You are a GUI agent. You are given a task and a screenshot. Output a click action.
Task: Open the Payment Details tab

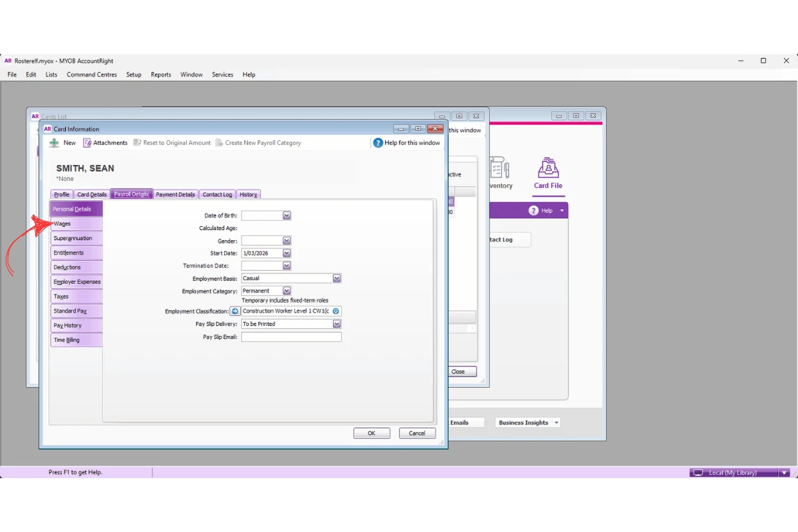coord(176,195)
